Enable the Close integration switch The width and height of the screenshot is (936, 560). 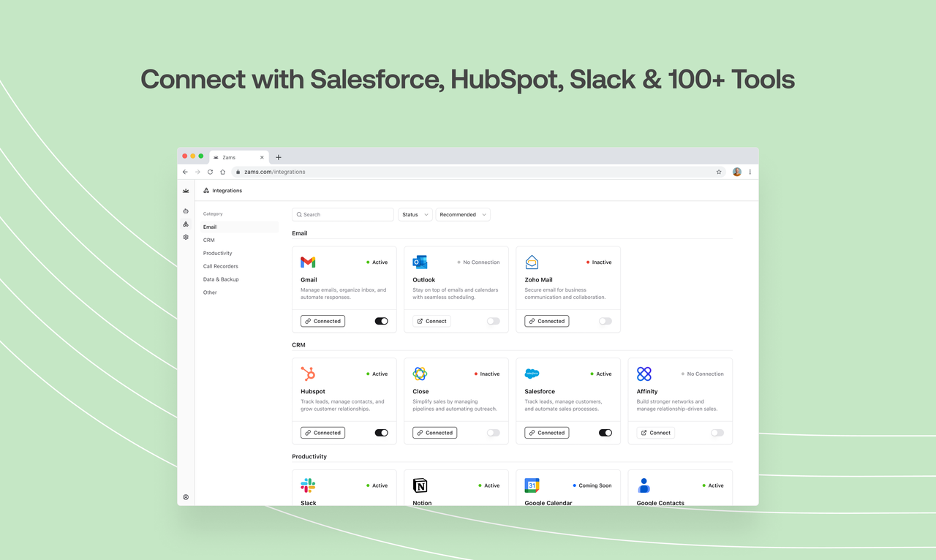click(494, 433)
